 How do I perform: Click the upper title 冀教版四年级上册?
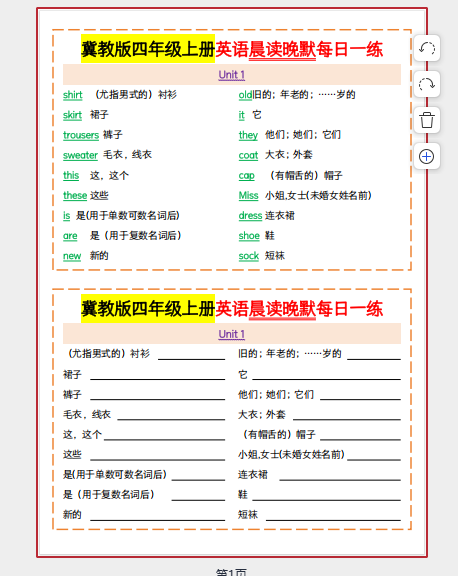tap(148, 49)
